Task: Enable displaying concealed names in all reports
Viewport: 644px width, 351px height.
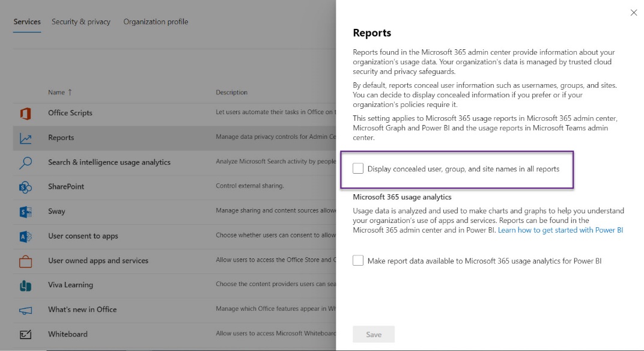Action: click(357, 169)
